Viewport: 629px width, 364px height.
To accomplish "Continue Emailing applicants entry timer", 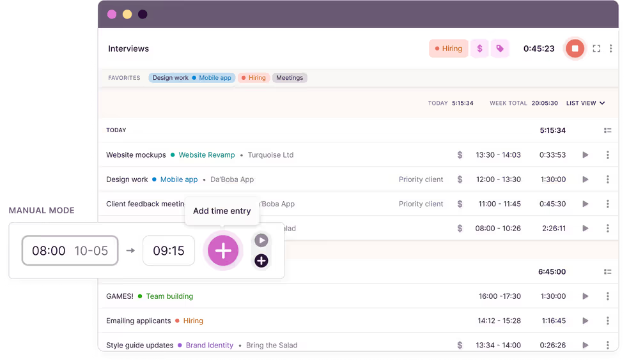I will [586, 321].
